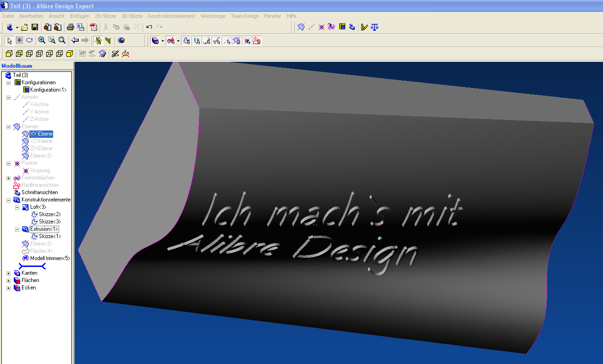Activate the Rotate view tool
This screenshot has width=603, height=364.
pos(29,40)
